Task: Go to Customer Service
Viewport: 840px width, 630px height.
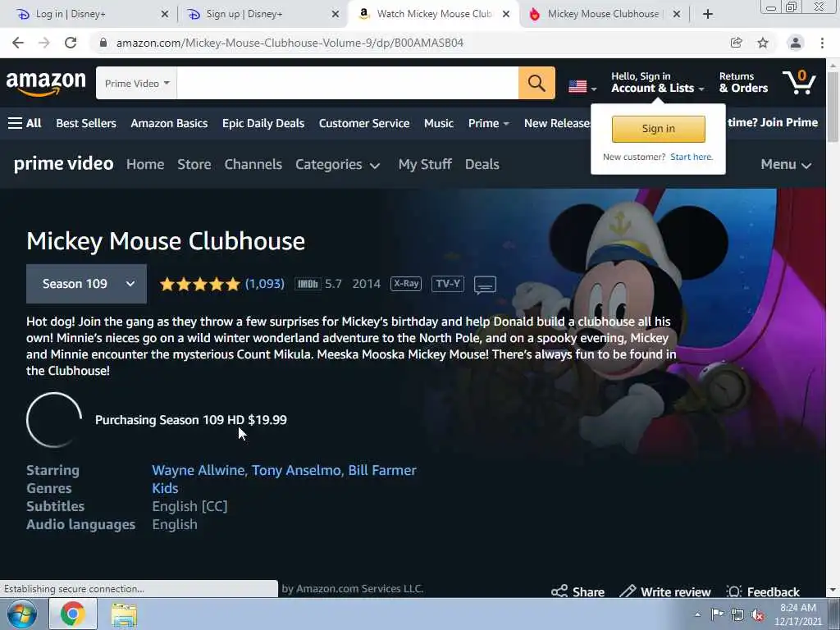Action: 364,123
